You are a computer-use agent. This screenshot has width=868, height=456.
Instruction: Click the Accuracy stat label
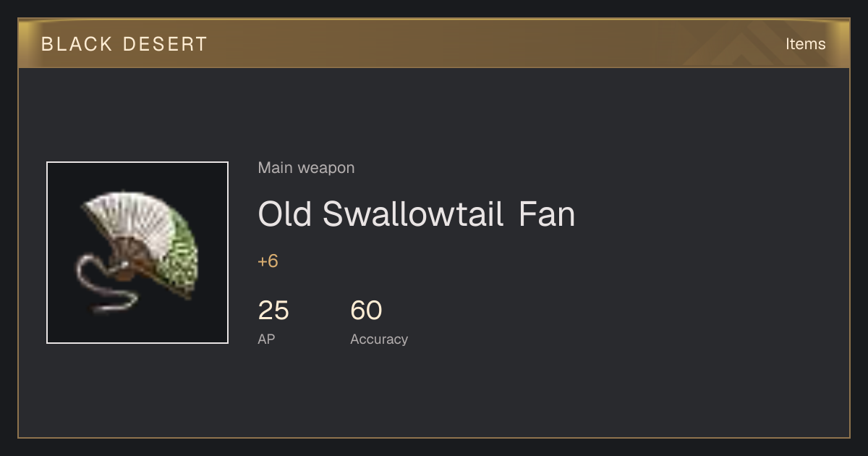click(379, 339)
